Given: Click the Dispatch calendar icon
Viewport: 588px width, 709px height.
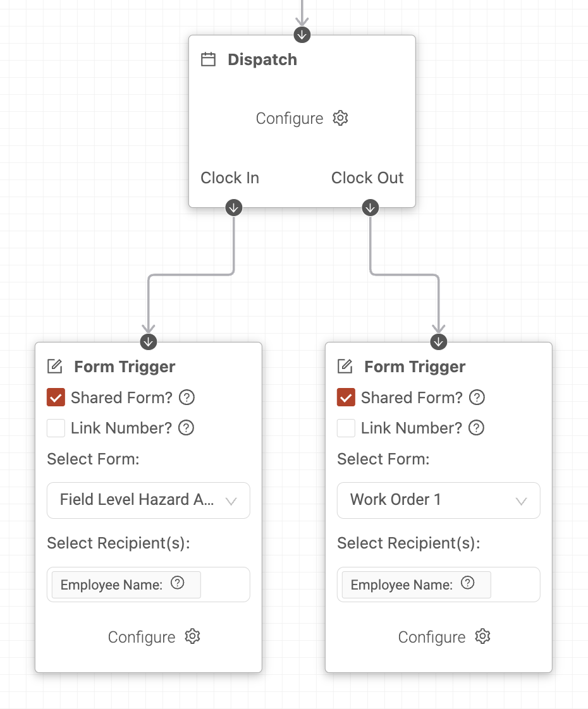Looking at the screenshot, I should (x=208, y=59).
